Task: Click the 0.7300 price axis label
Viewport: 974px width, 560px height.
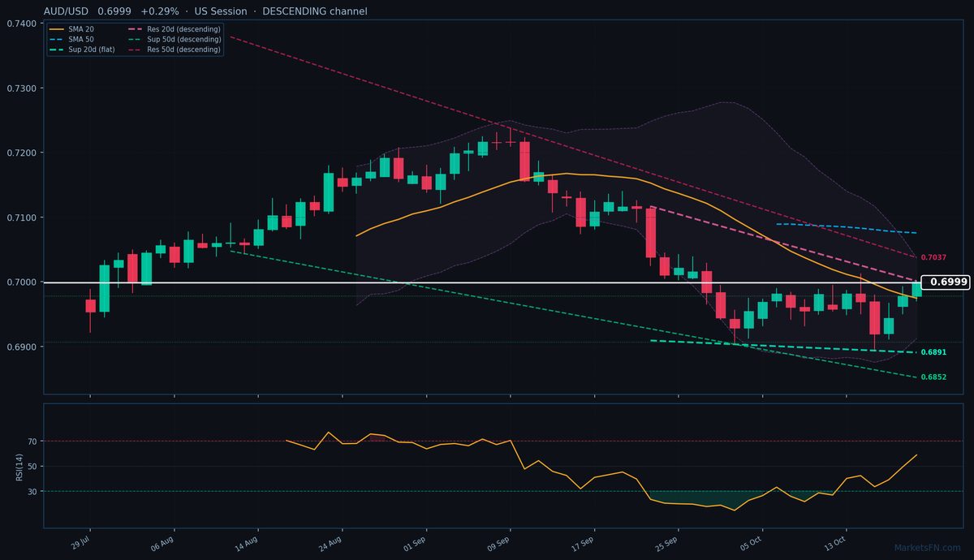Action: tap(20, 88)
